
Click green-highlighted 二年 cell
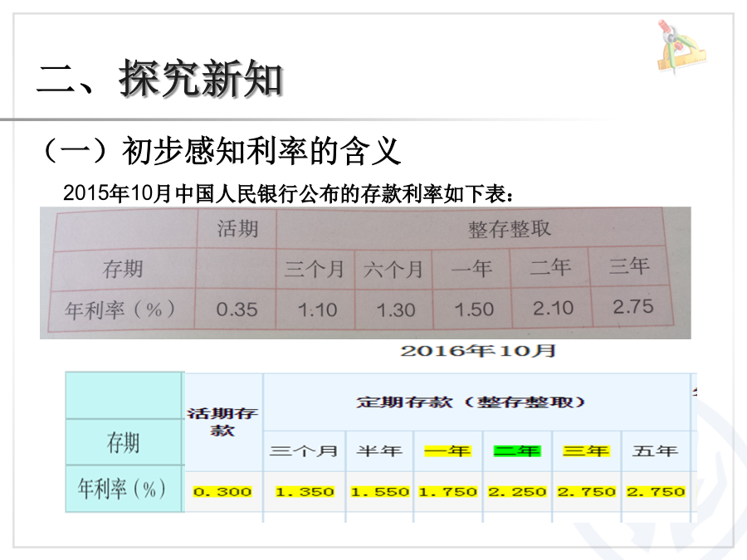click(517, 450)
